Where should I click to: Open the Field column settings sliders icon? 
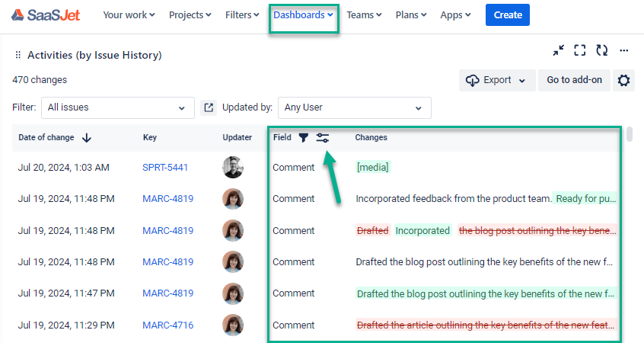tap(323, 137)
